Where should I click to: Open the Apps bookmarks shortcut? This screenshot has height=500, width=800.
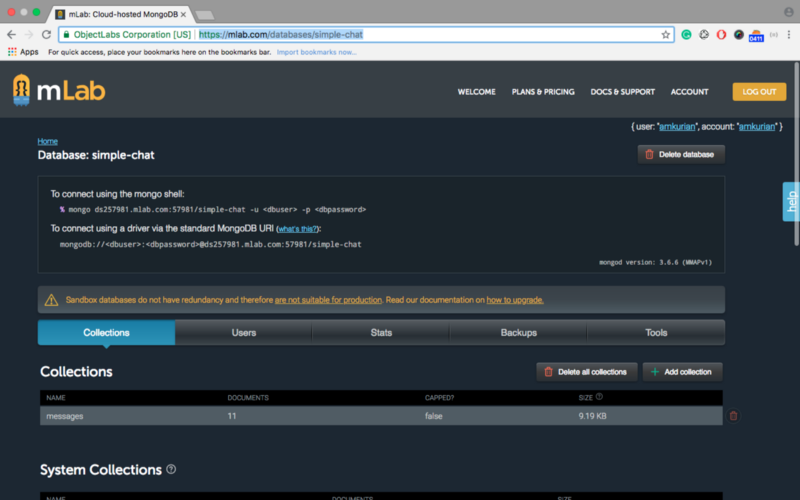[23, 51]
